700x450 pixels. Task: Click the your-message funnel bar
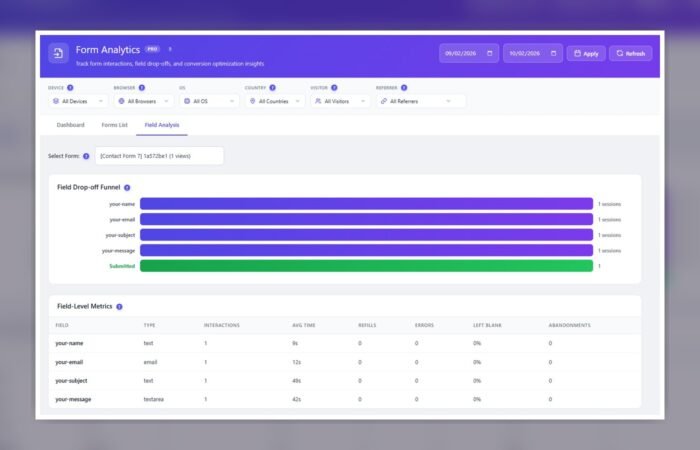367,250
